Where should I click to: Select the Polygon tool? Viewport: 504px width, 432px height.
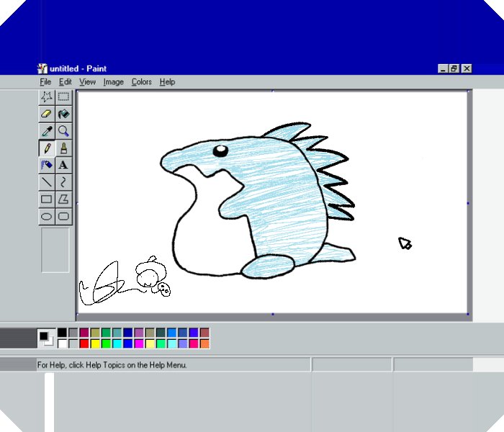pyautogui.click(x=63, y=199)
